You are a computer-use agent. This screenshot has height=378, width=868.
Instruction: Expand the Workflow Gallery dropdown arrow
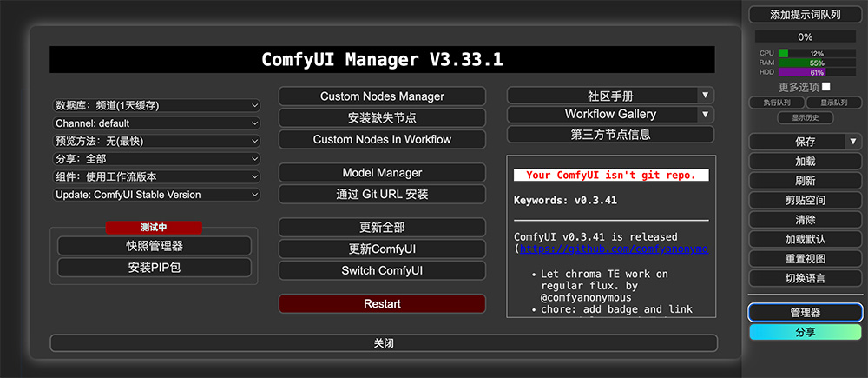[705, 114]
